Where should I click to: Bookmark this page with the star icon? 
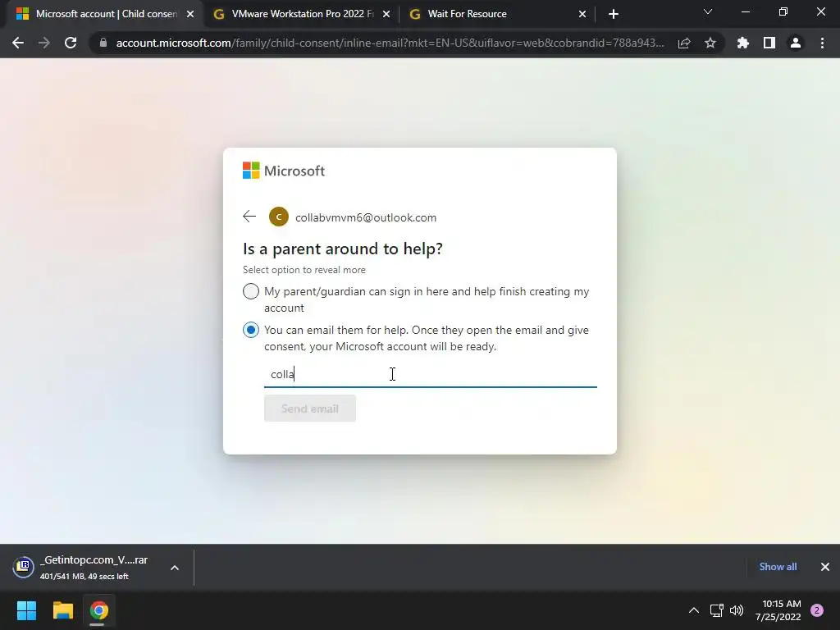tap(710, 43)
